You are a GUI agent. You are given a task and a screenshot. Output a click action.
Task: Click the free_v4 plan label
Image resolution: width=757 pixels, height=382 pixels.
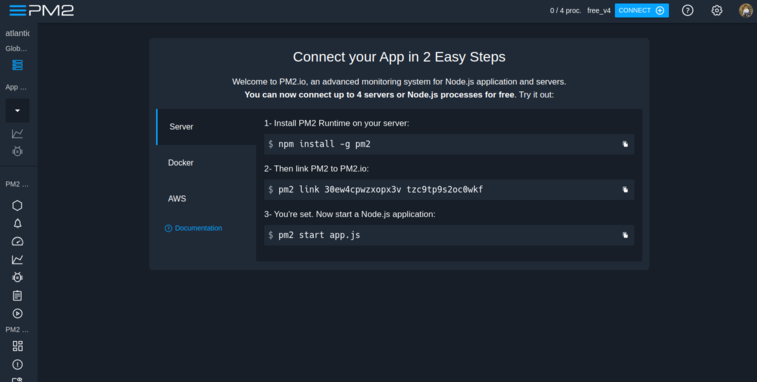click(x=599, y=10)
